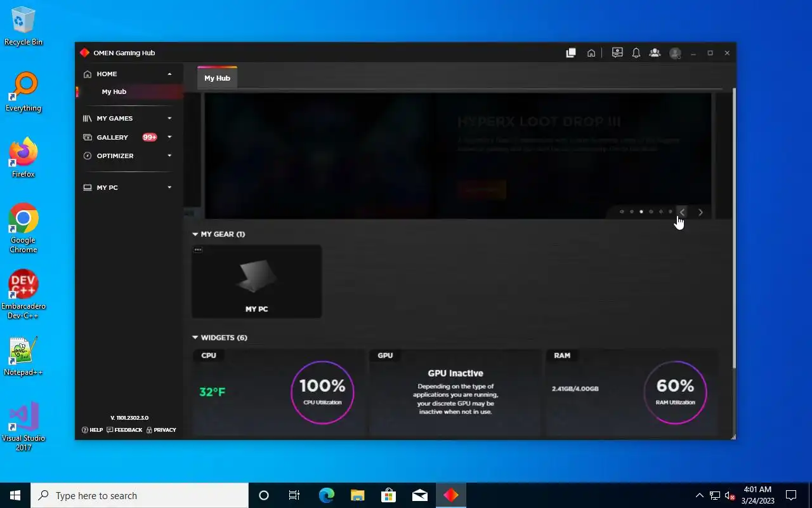Collapse the WIDGETS (6) section
Viewport: 812px width, 508px height.
pyautogui.click(x=195, y=338)
